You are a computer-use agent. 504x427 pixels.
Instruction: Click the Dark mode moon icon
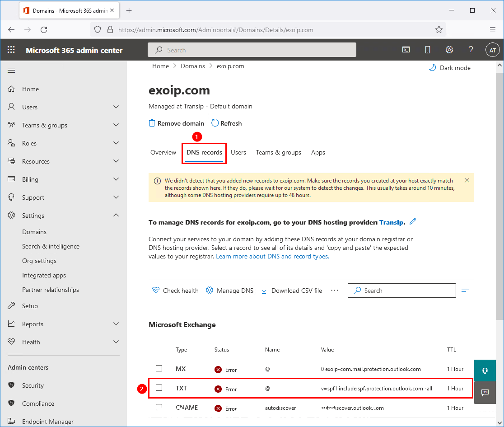tap(432, 67)
